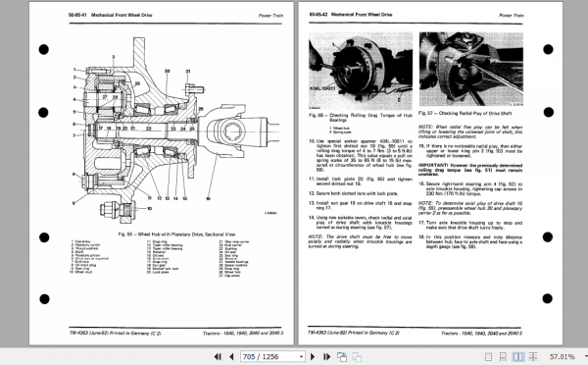Click step 13 Install sun gear text
The height and width of the screenshot is (365, 588).
361,205
